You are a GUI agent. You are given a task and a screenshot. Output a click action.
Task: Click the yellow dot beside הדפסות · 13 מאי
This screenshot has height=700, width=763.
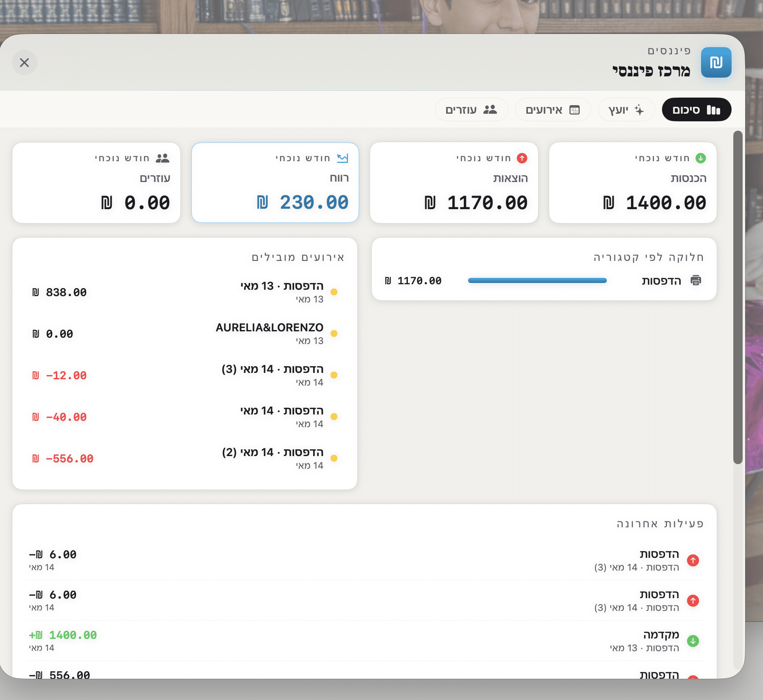[x=334, y=292]
